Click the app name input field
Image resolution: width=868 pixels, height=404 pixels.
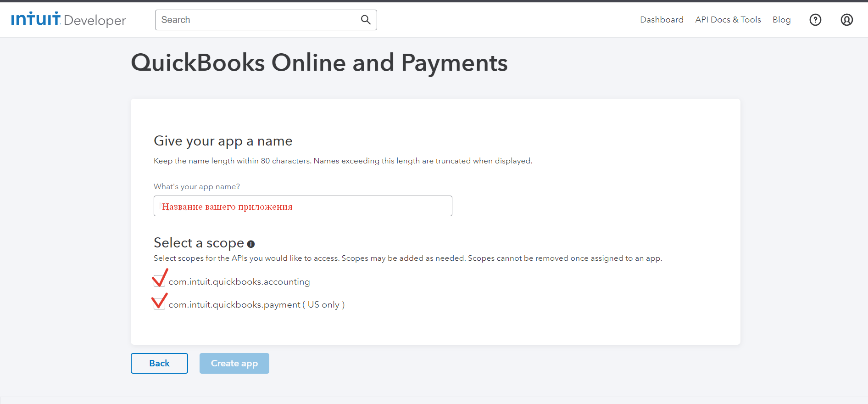click(x=303, y=206)
